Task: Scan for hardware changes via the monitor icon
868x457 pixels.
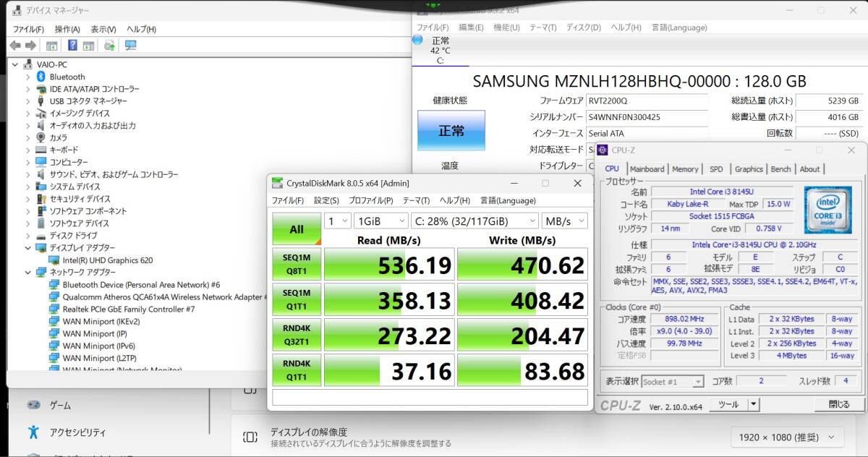Action: tap(130, 46)
